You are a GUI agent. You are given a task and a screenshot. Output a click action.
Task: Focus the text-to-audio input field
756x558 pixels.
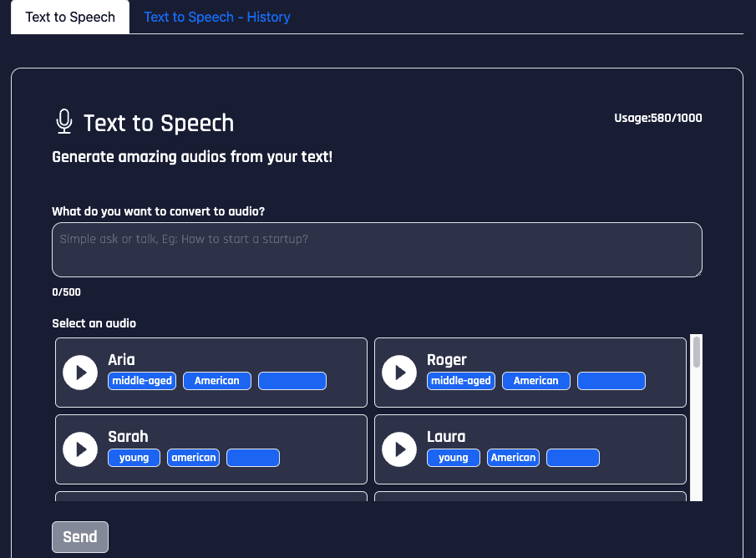tap(377, 249)
